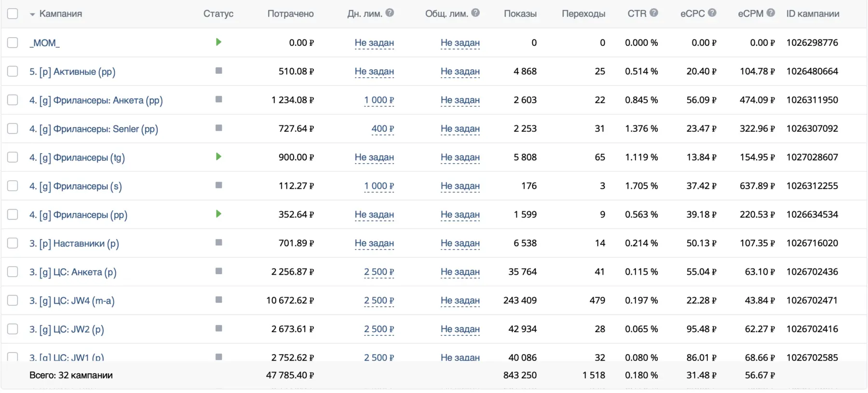Image resolution: width=868 pixels, height=393 pixels.
Task: Click the stopped status icon for 5. [p] Активные (pp)
Action: (218, 71)
